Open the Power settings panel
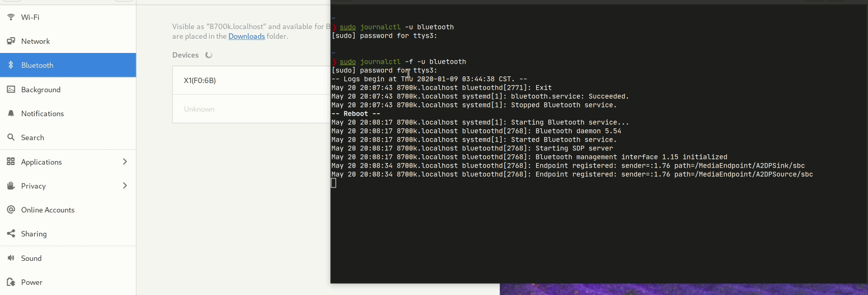Viewport: 868px width, 295px height. pos(68,282)
